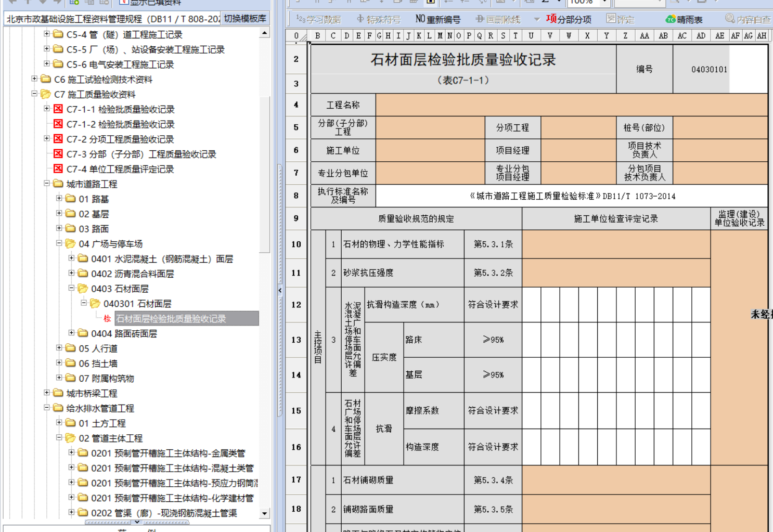Select the 03 路面 tree item
This screenshot has height=532, width=773.
pyautogui.click(x=94, y=229)
